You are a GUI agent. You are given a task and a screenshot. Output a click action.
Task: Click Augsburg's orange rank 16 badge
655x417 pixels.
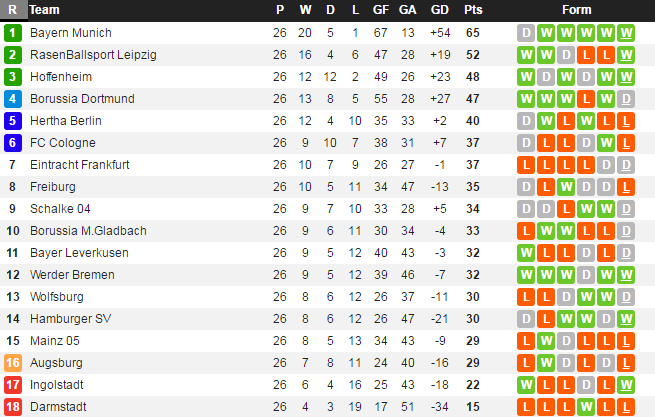[x=12, y=363]
